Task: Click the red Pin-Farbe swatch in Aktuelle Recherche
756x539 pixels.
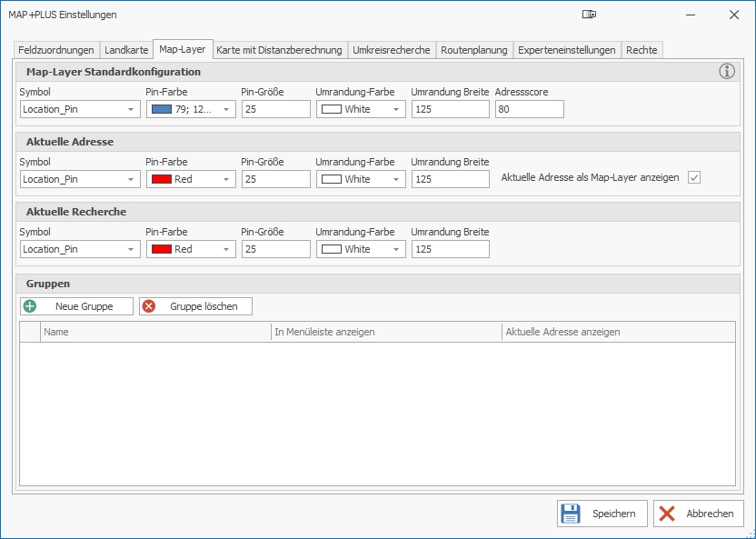Action: coord(161,249)
